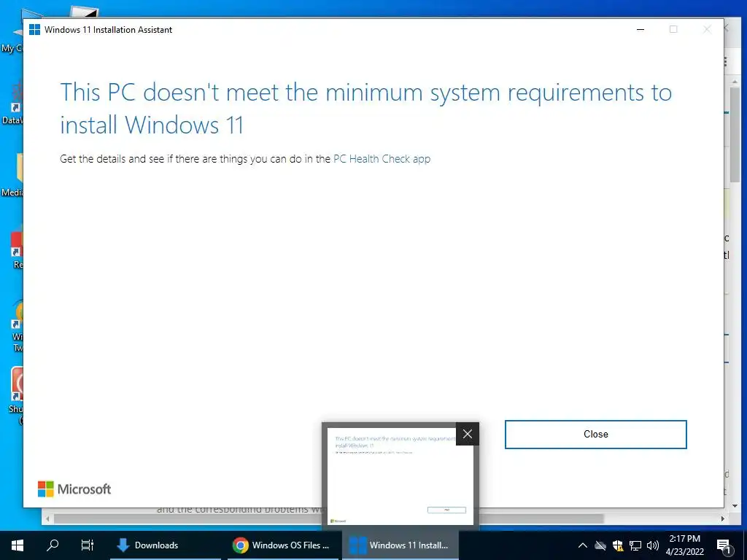Open the Action Center notifications icon

coord(724,545)
